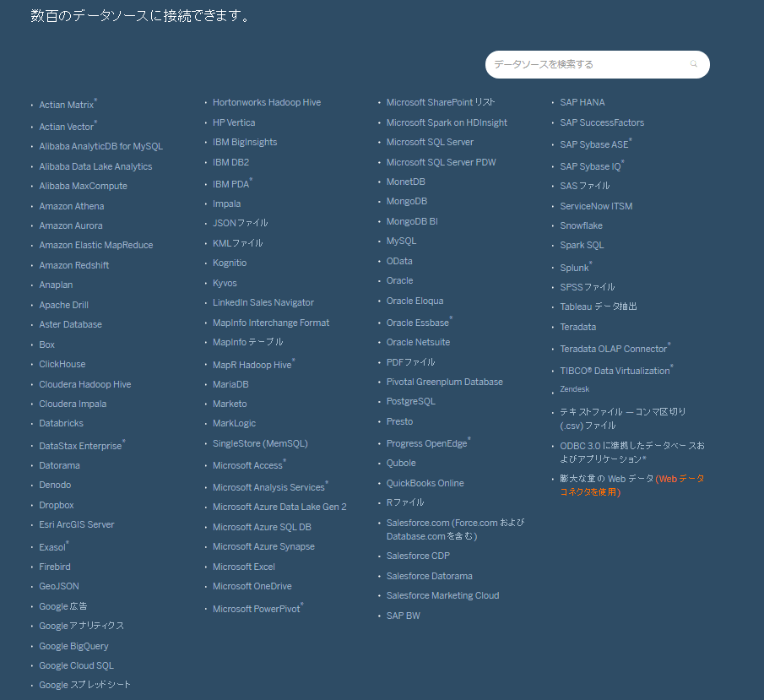Select Kognitio entry
Screen dimensions: 764x700
tap(230, 263)
